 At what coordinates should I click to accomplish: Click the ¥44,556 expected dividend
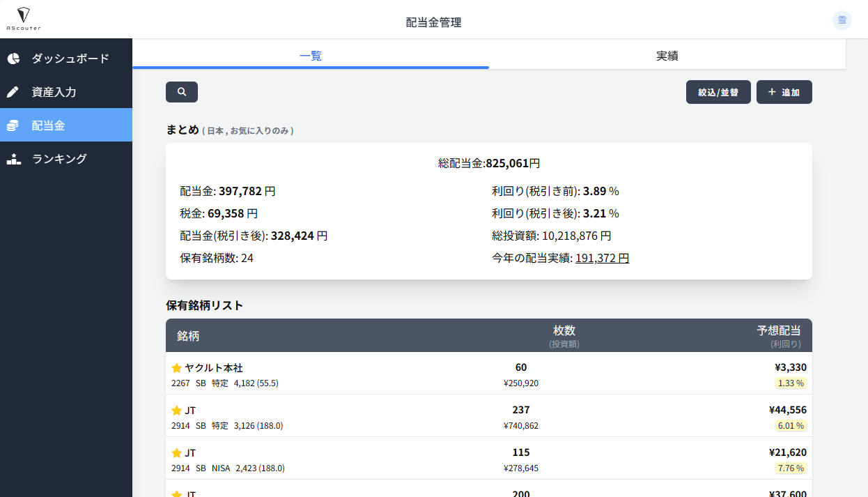[788, 410]
